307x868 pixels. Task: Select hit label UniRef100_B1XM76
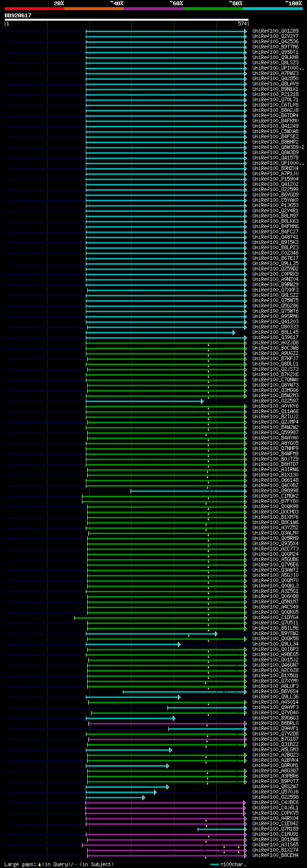coord(275,517)
